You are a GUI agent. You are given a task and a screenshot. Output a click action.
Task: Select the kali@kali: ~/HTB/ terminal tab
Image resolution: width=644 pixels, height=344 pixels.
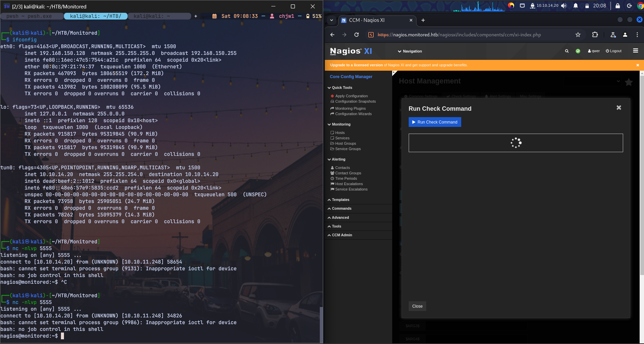(96, 16)
